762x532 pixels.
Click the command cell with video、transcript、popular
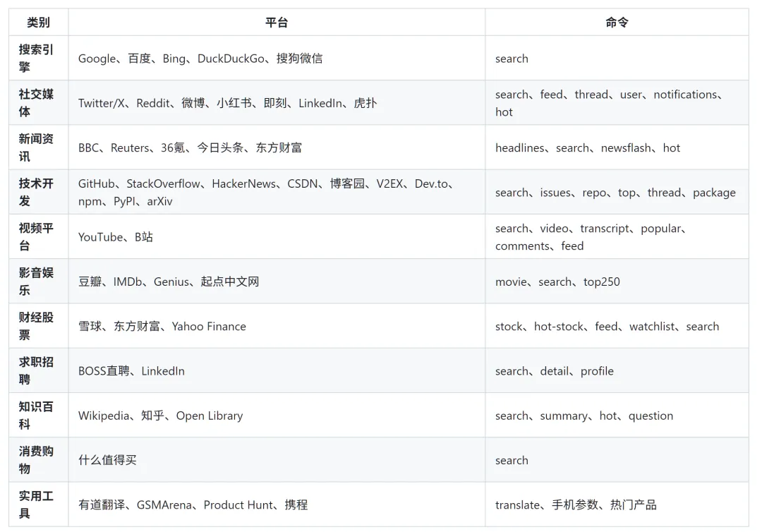point(617,237)
